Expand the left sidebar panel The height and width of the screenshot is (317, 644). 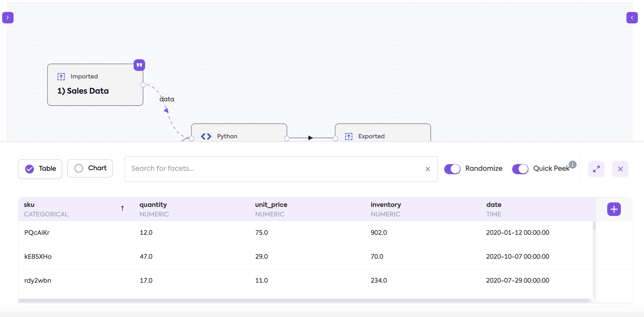pos(8,18)
